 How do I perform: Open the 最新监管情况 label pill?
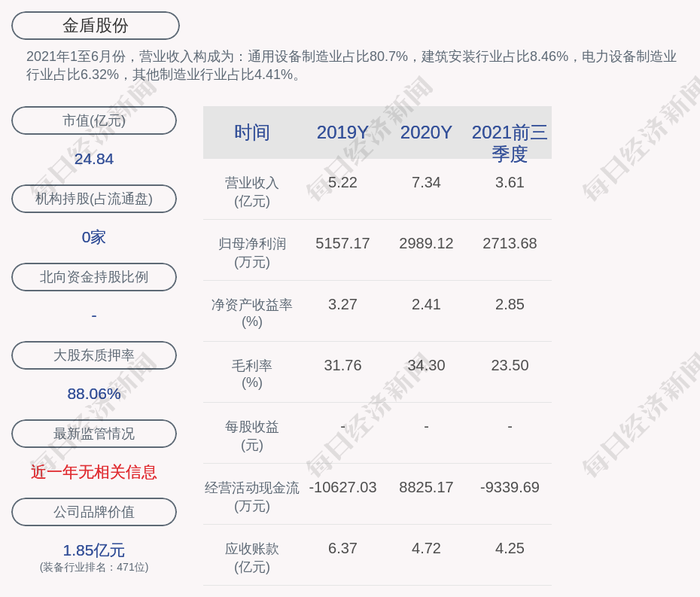pos(94,434)
